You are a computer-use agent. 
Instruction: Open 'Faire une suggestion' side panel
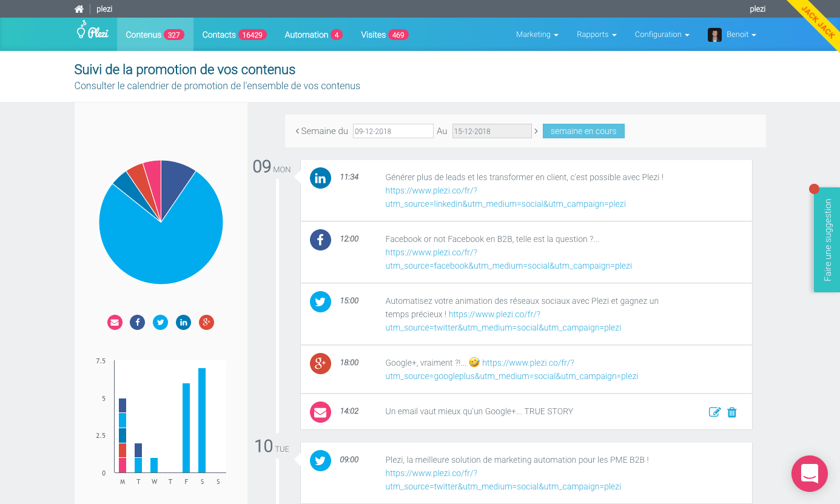(x=827, y=240)
